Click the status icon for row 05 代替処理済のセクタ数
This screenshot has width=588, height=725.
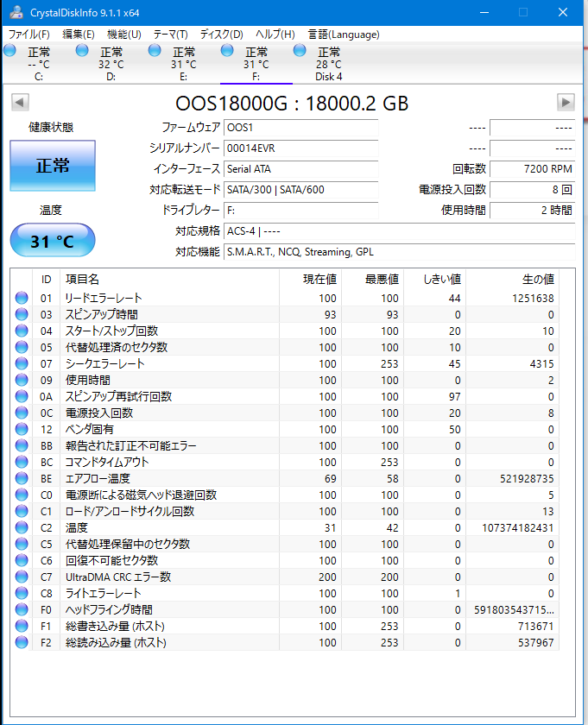(22, 347)
